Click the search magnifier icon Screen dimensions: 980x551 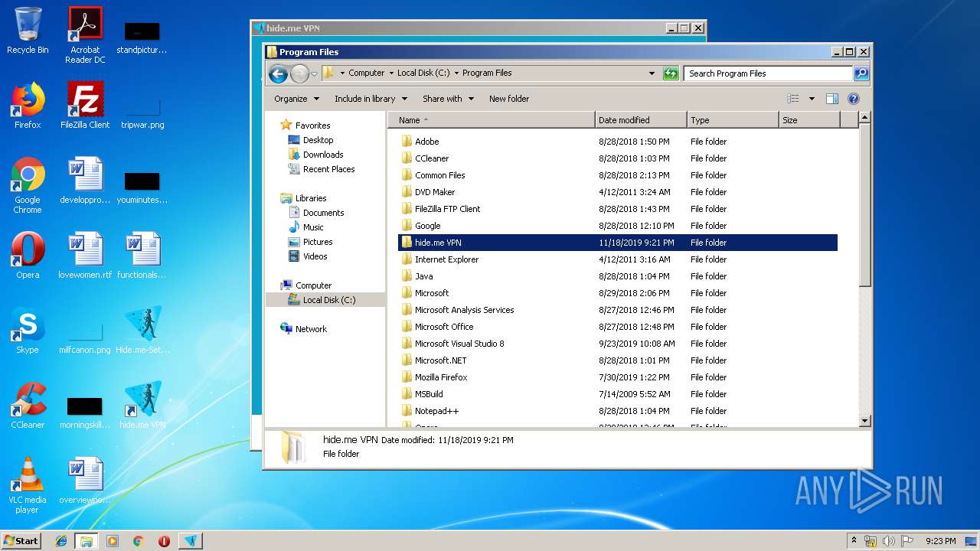861,73
